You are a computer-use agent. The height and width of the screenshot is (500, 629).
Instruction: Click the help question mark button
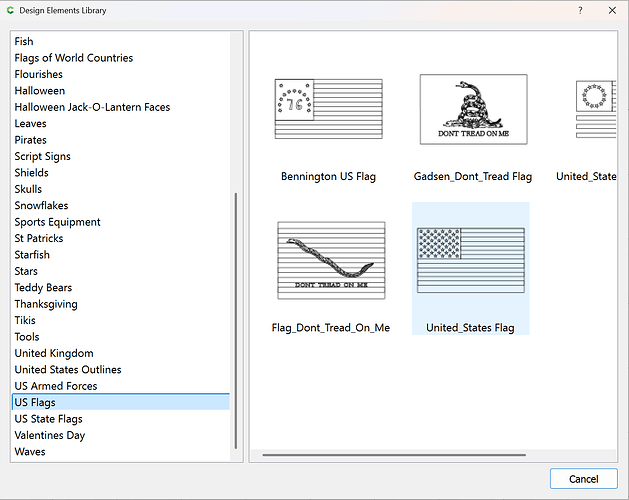pyautogui.click(x=580, y=10)
